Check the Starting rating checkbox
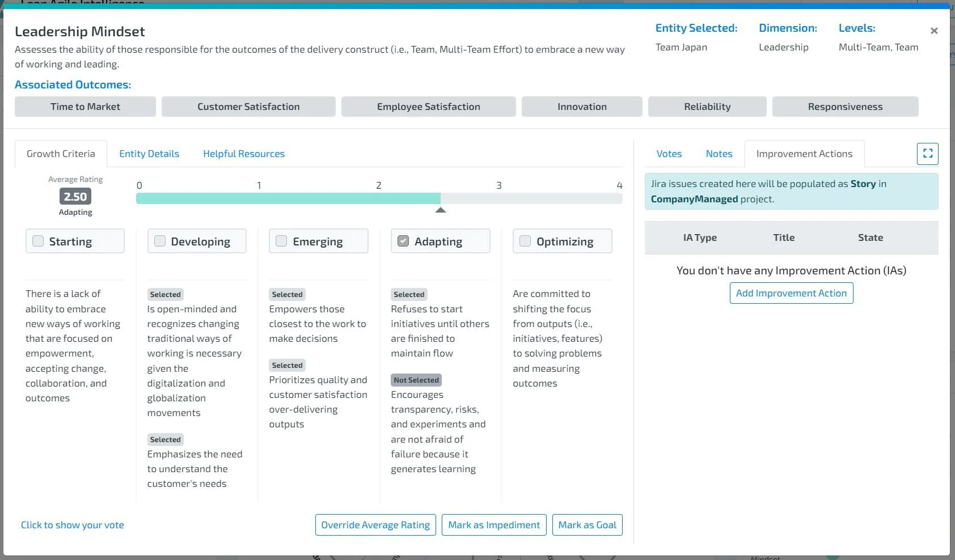This screenshot has height=560, width=955. [38, 241]
